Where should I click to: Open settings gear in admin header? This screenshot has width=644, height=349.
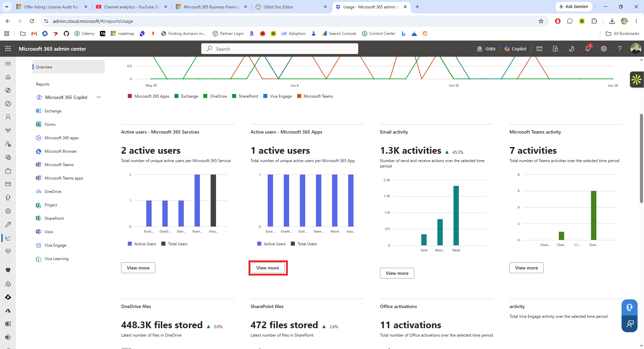pos(604,49)
